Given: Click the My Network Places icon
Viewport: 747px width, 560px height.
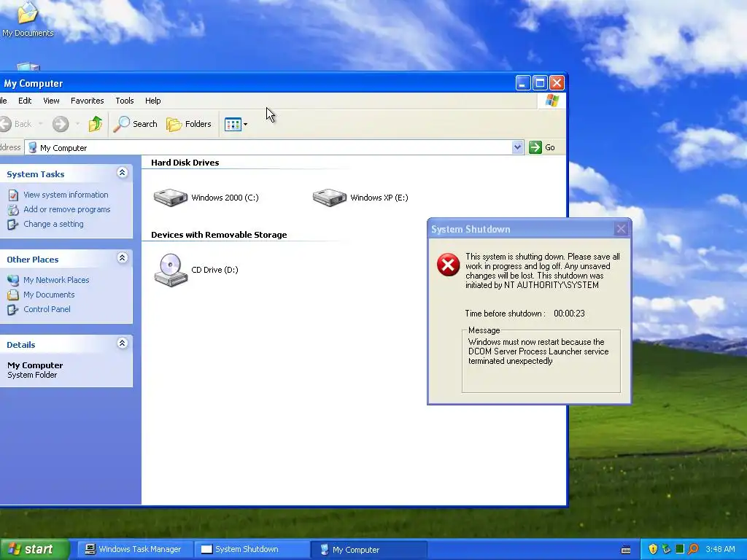Looking at the screenshot, I should pos(13,281).
